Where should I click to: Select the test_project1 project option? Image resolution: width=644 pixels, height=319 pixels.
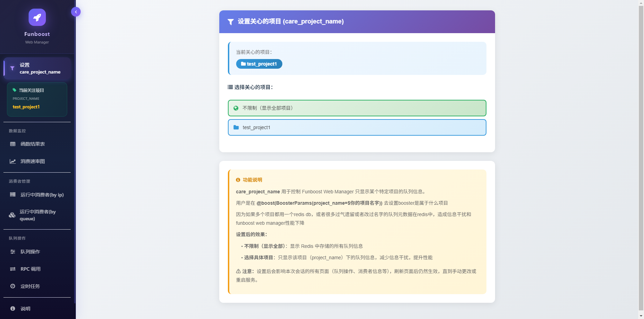click(x=357, y=127)
